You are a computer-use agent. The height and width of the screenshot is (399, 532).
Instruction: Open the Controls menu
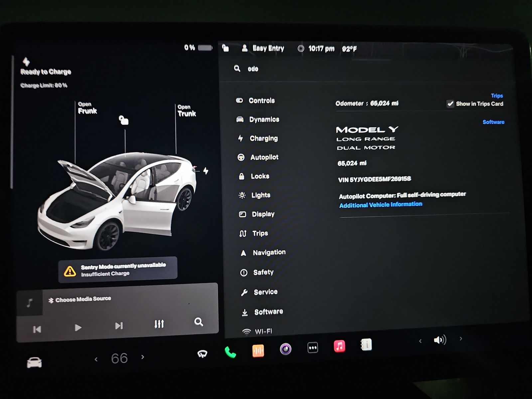pyautogui.click(x=255, y=100)
